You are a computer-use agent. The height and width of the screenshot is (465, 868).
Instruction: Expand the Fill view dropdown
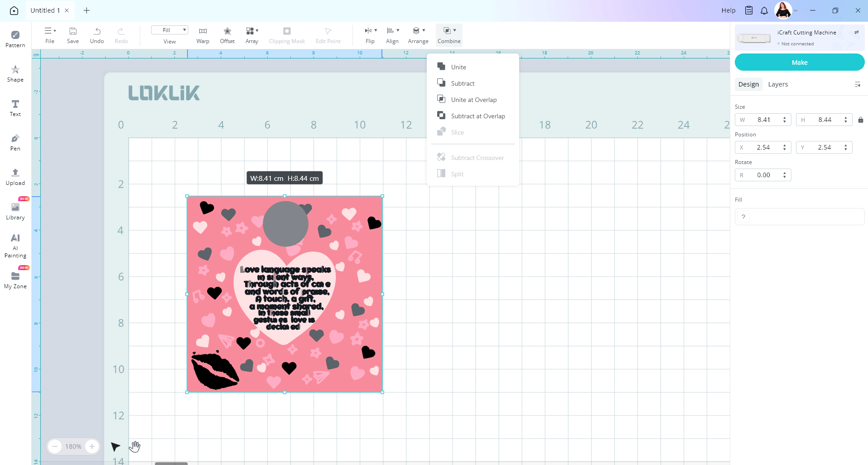169,30
